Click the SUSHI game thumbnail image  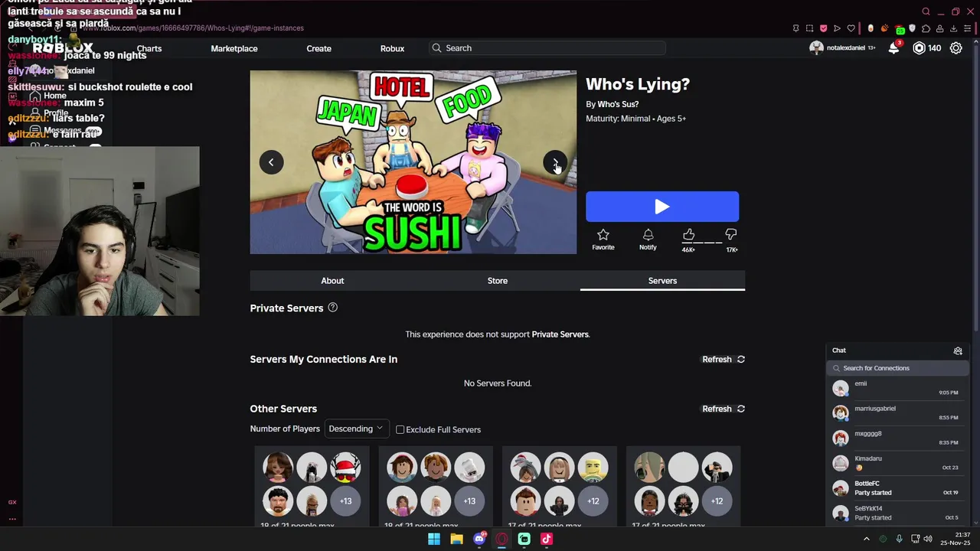pos(413,162)
